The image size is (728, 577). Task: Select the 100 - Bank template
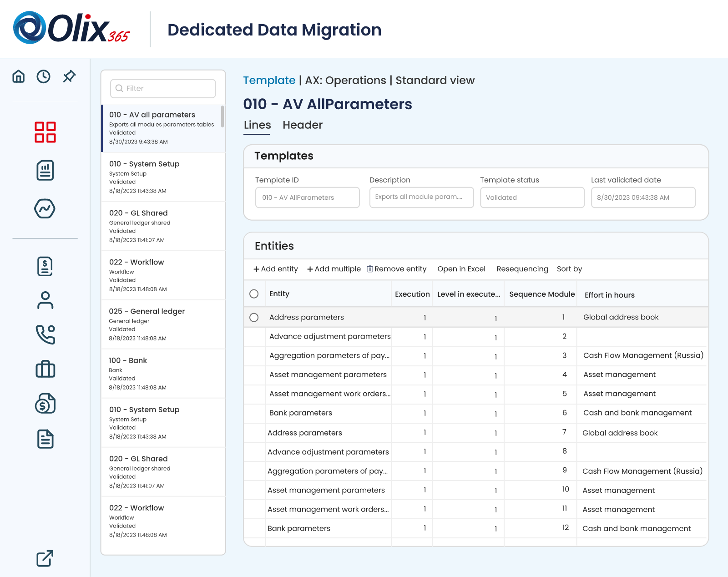(163, 374)
